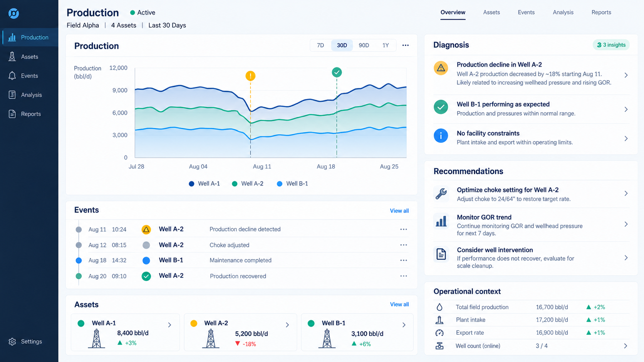The width and height of the screenshot is (644, 362).
Task: Click the 3 insights badge
Action: pos(611,45)
